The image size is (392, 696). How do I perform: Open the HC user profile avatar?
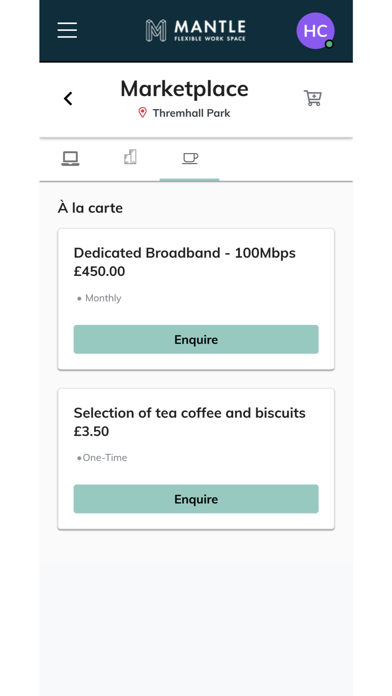315,31
